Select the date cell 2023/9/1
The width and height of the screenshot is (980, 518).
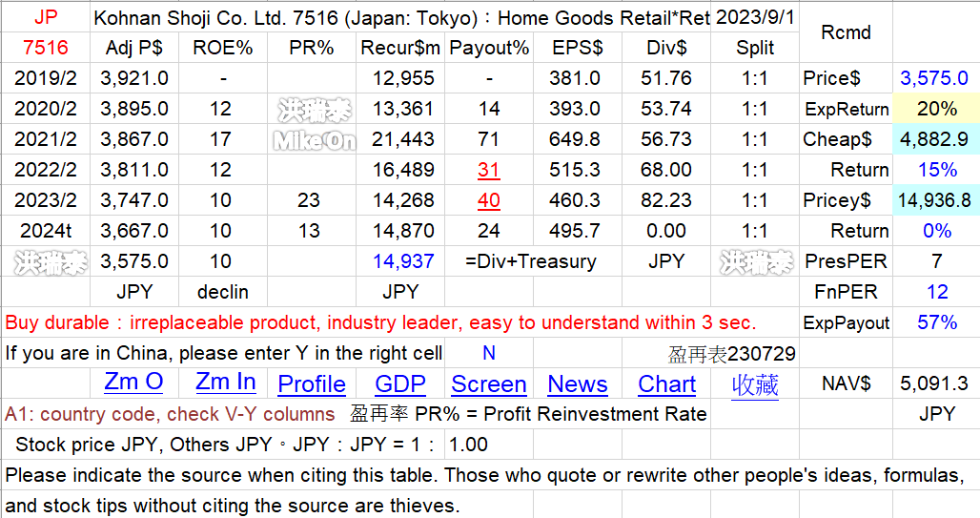755,17
